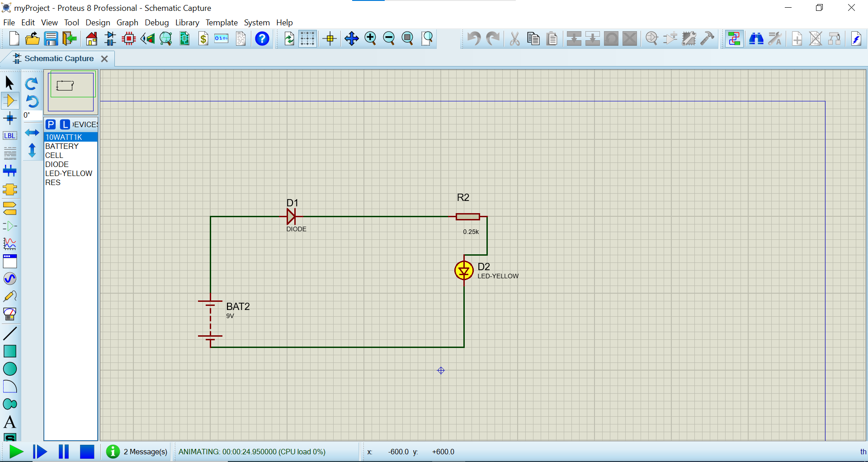This screenshot has height=462, width=868.
Task: Click the X-Mirror horizontal flip icon
Action: coord(32,133)
